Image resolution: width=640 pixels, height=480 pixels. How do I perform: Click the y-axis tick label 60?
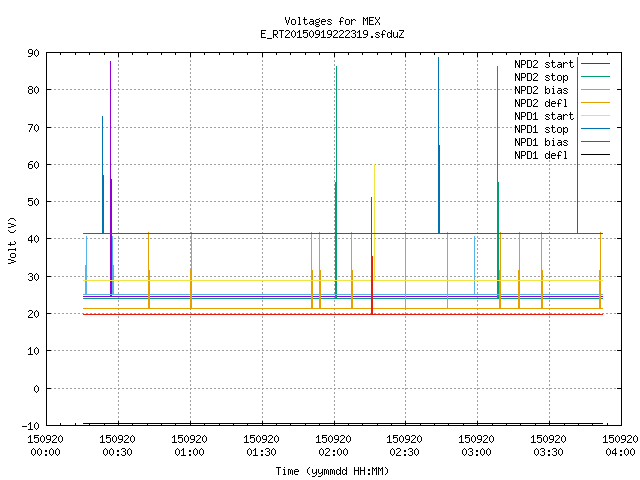point(33,165)
